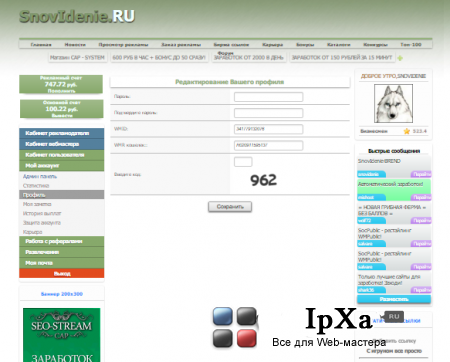
Task: Open Админ панель in the sidebar
Action: pyautogui.click(x=40, y=176)
